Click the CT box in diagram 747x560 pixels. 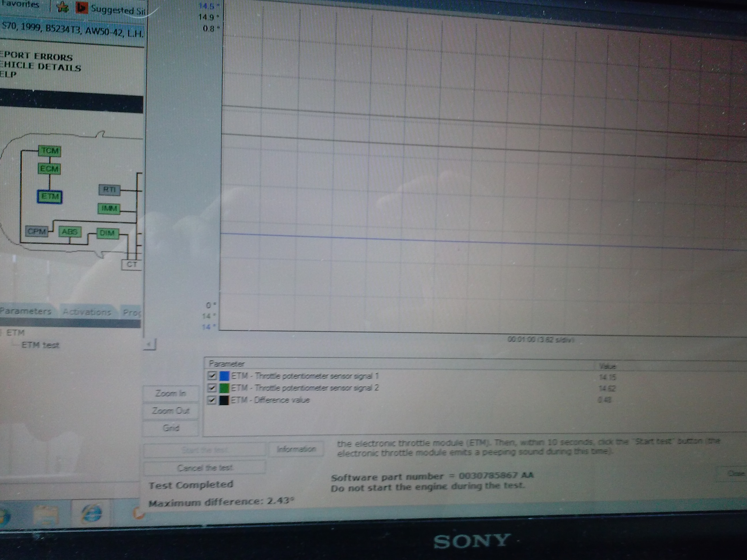131,265
